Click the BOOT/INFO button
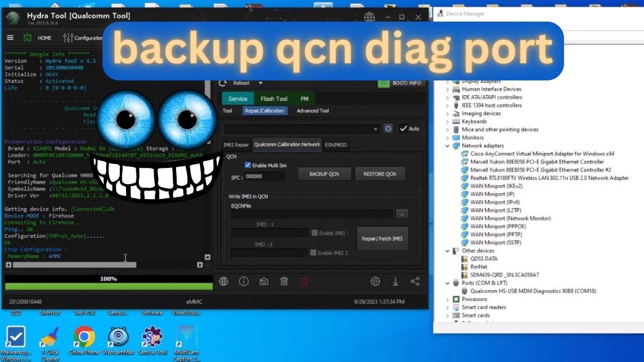This screenshot has height=362, width=644. [401, 83]
